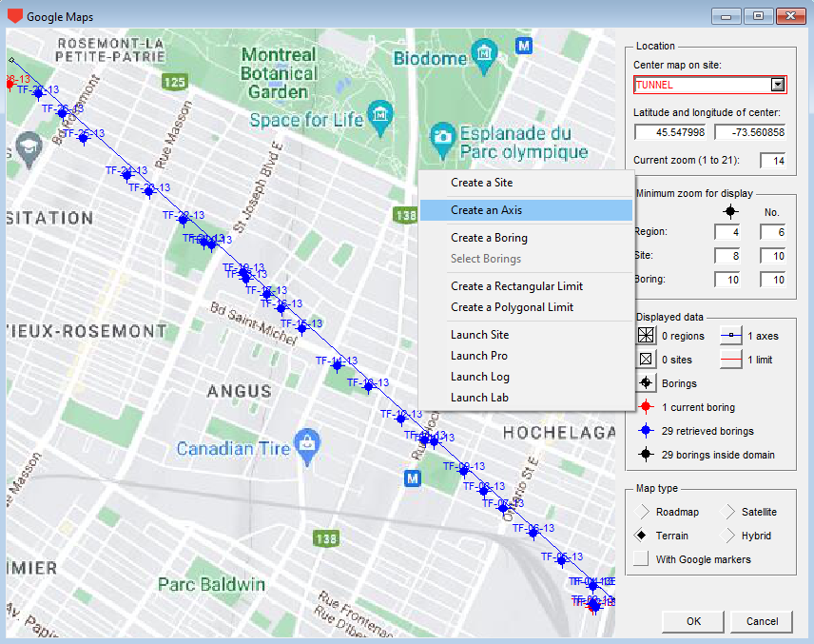Choose Launch Log from context menu
This screenshot has width=814, height=644.
click(x=527, y=377)
